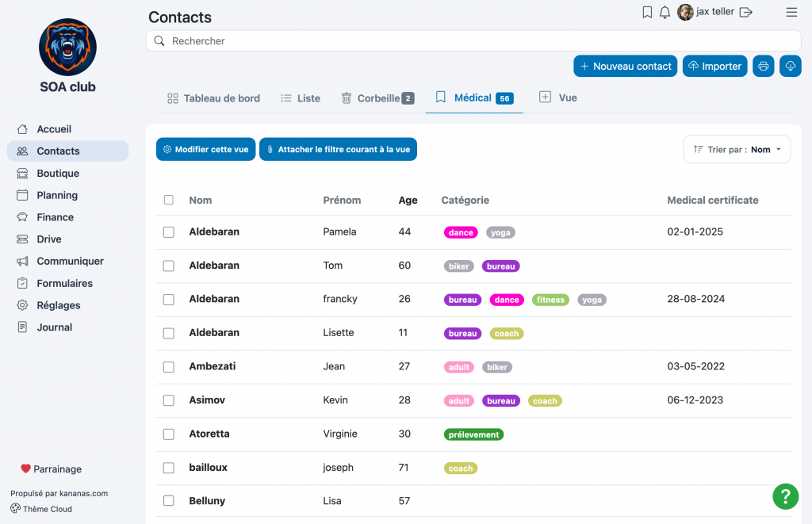Check the Belluny Lisa row checkbox
The height and width of the screenshot is (524, 812).
pyautogui.click(x=169, y=501)
